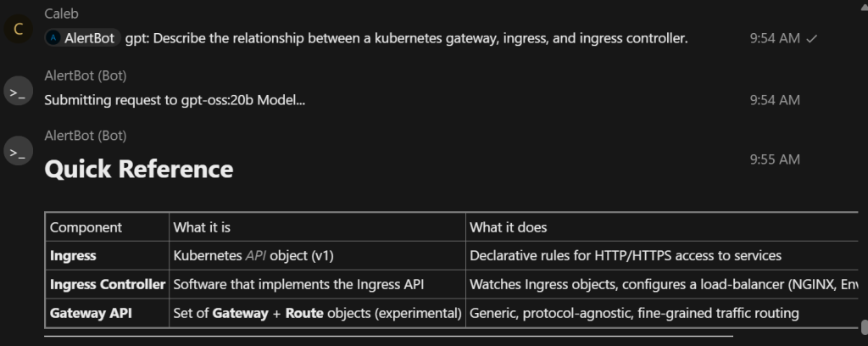Click the Quick Reference heading
Screen dimensions: 868x346
click(x=138, y=170)
